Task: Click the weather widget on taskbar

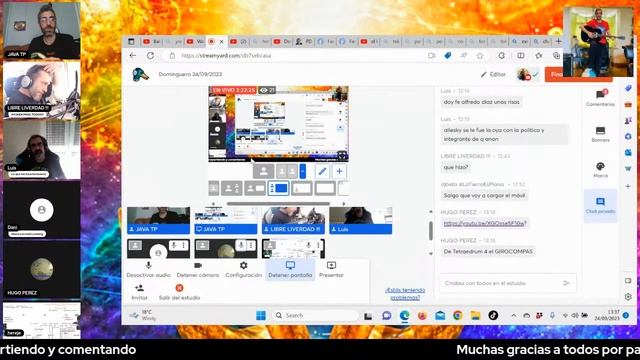Action: coord(144,315)
